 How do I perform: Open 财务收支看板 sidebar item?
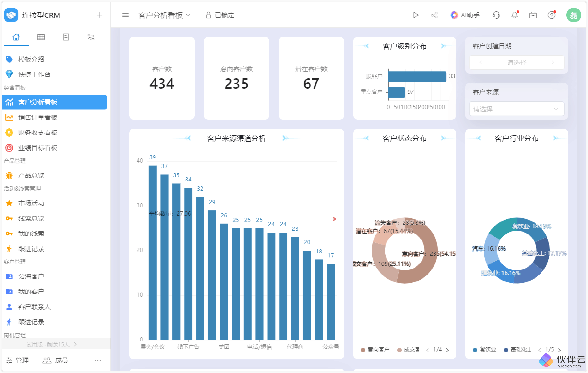[x=54, y=133]
